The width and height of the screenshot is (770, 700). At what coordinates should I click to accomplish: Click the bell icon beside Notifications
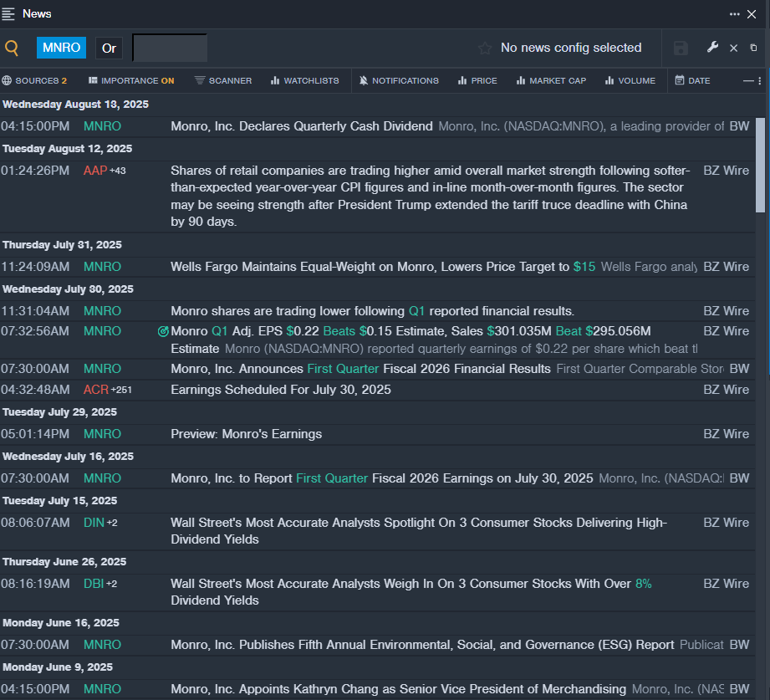click(364, 80)
